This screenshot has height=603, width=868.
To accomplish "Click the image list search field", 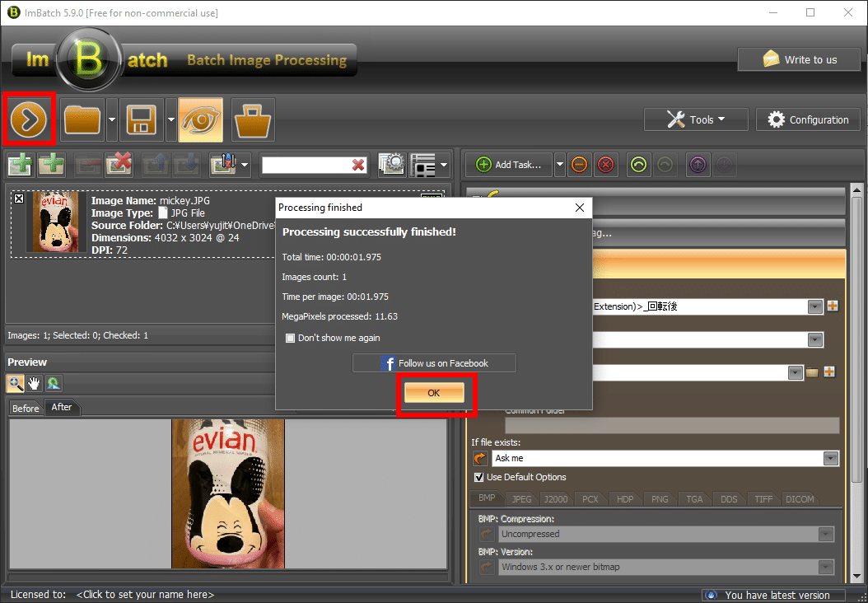I will (306, 165).
